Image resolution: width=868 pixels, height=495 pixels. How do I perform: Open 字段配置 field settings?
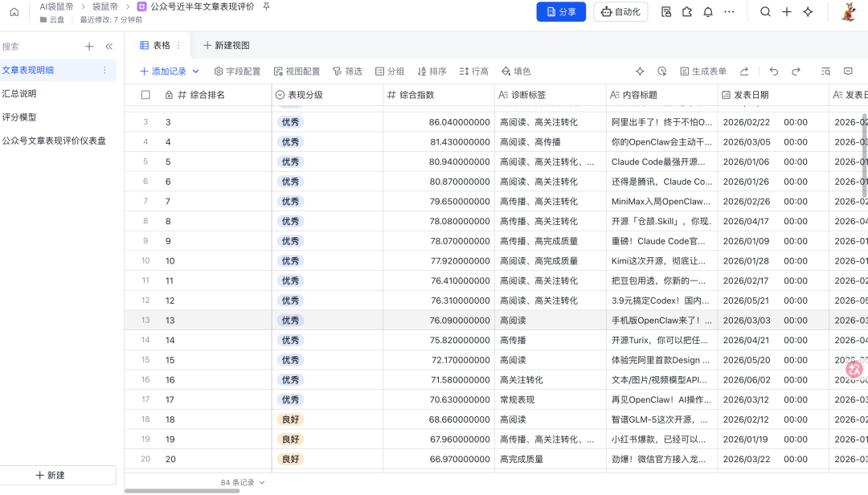237,72
